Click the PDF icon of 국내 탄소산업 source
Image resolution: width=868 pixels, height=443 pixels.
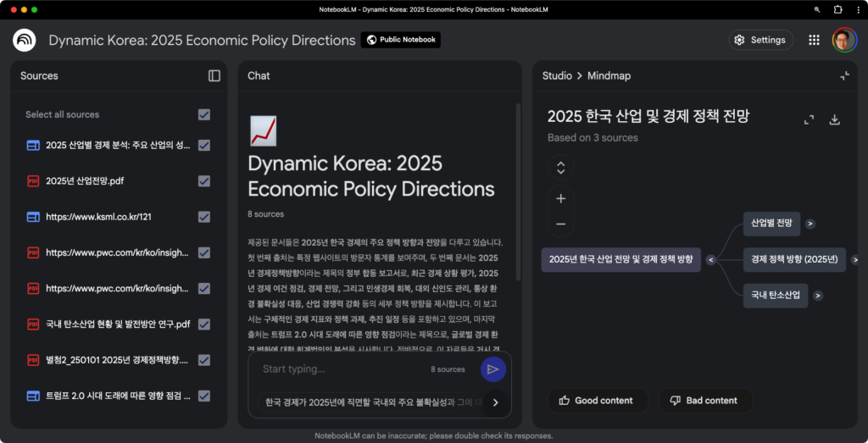click(x=33, y=324)
